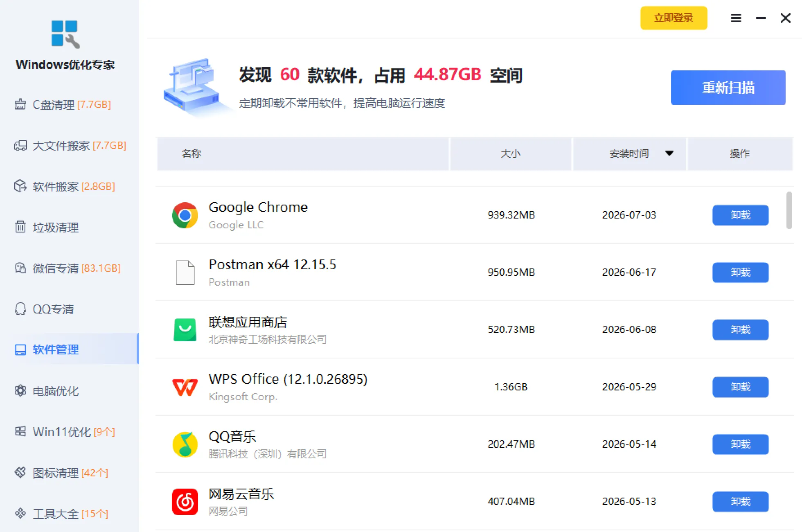The width and height of the screenshot is (802, 532).
Task: Click the 软件搬家 box icon
Action: tap(20, 186)
